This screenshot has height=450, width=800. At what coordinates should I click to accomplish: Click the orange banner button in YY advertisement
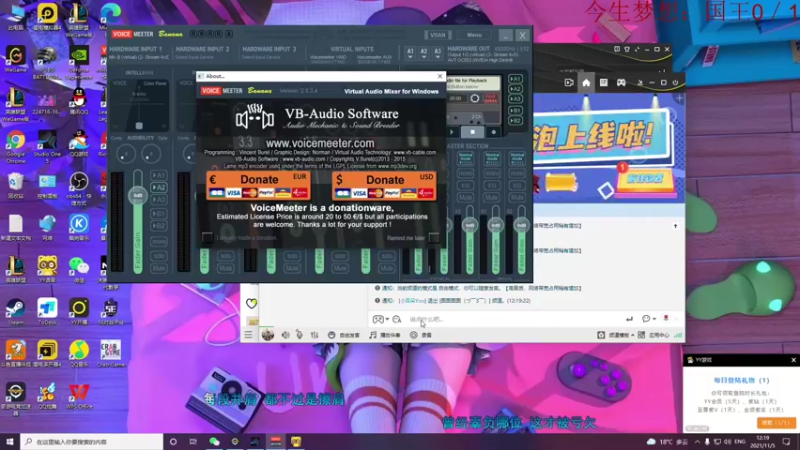(x=645, y=179)
